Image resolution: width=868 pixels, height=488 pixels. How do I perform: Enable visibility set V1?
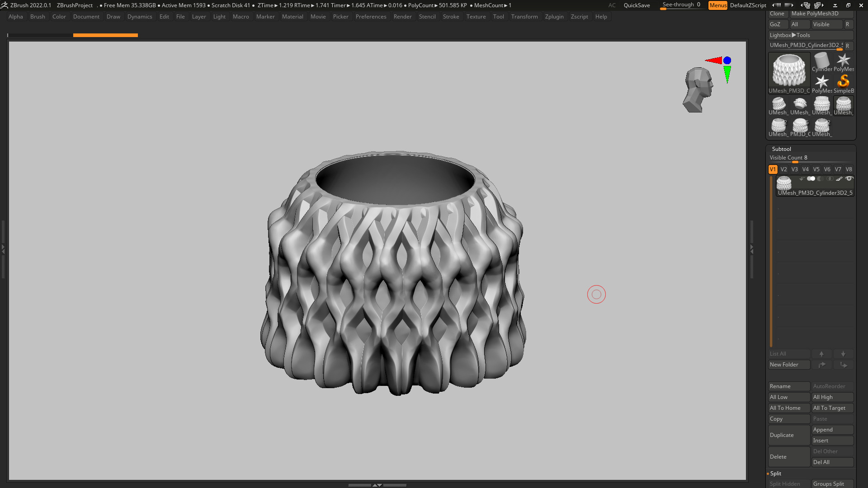click(773, 169)
